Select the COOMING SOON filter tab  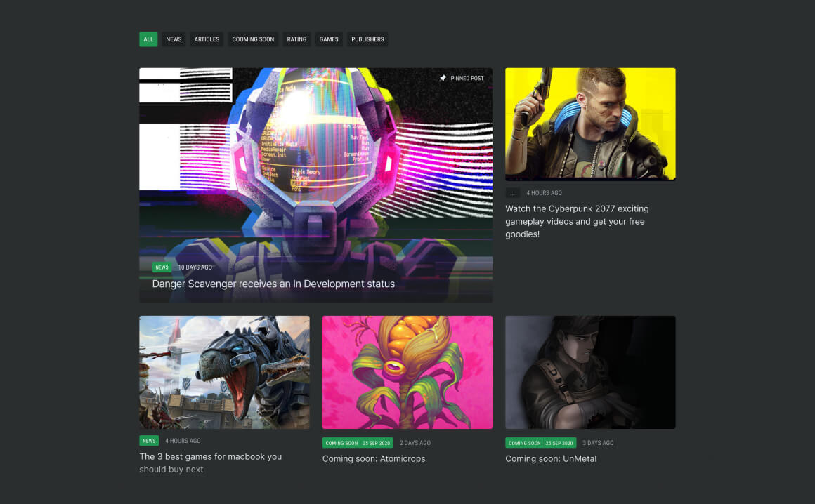click(x=253, y=39)
